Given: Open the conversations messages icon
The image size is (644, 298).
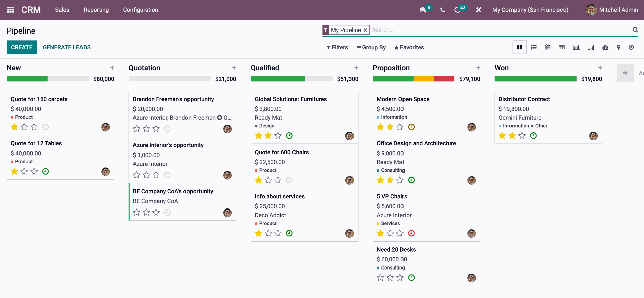Looking at the screenshot, I should pos(423,10).
